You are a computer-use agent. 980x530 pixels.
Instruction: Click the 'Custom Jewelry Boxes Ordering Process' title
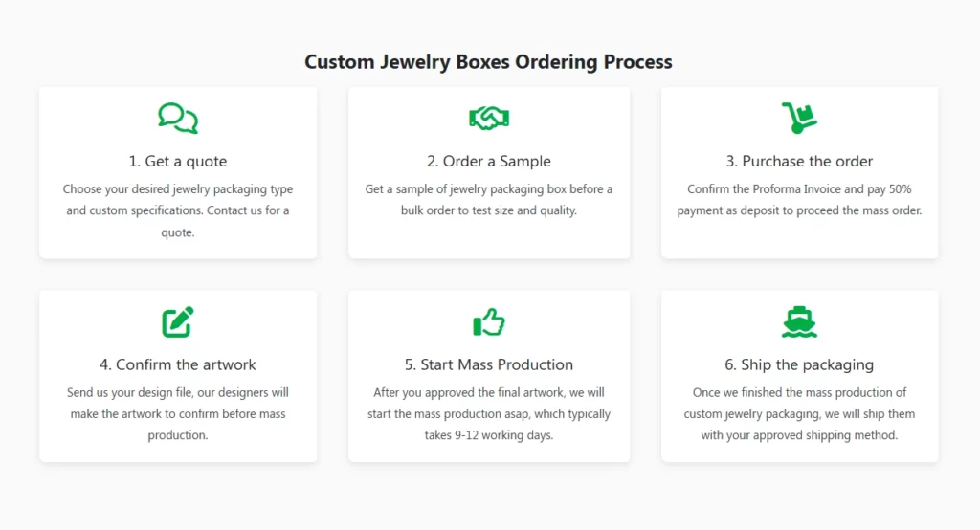[489, 62]
